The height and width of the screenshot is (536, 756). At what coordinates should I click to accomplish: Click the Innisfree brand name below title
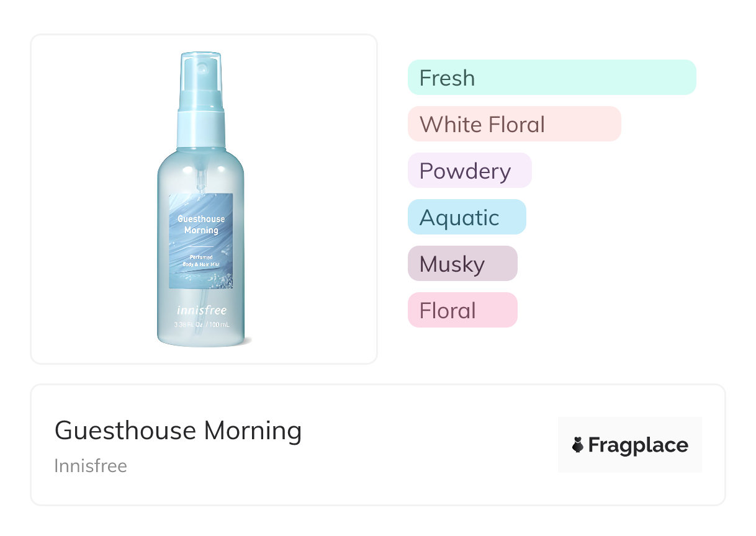[x=91, y=465]
